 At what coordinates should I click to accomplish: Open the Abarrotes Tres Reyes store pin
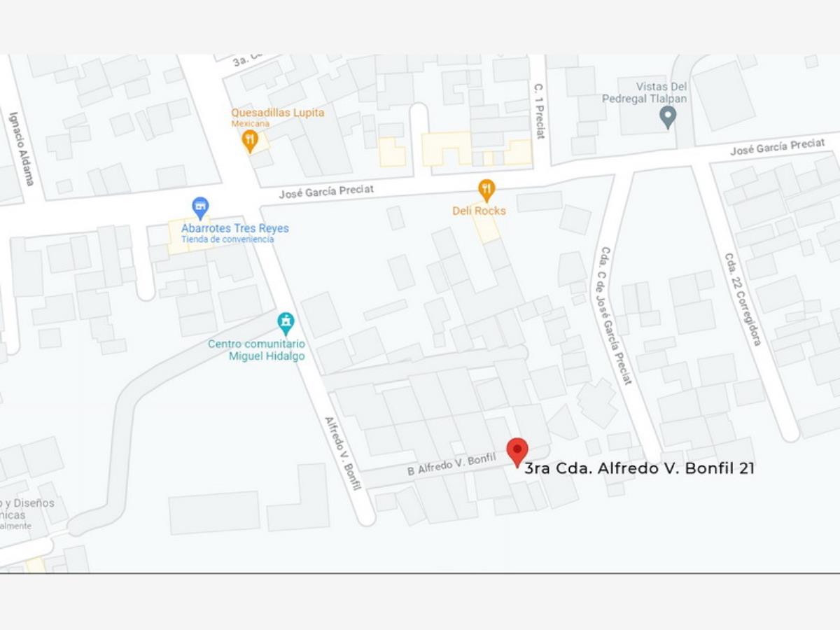200,208
